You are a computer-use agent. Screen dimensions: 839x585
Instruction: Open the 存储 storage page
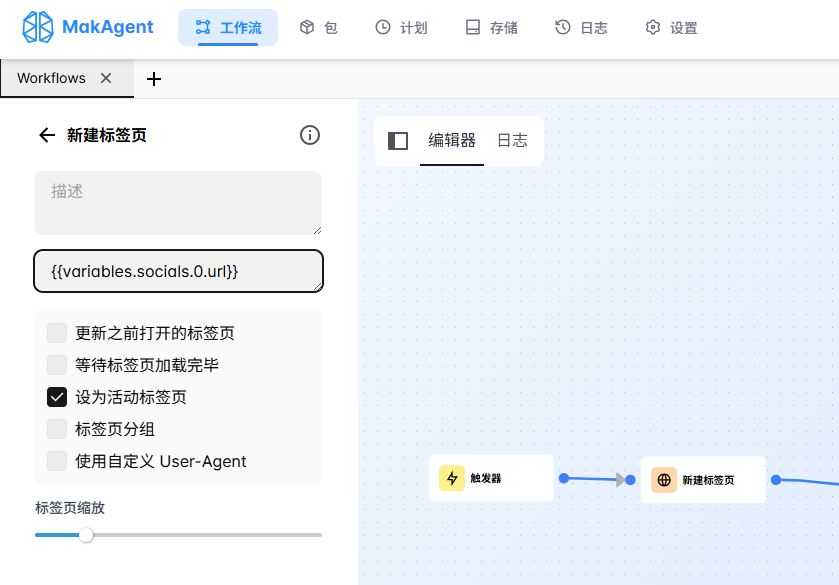tap(489, 28)
